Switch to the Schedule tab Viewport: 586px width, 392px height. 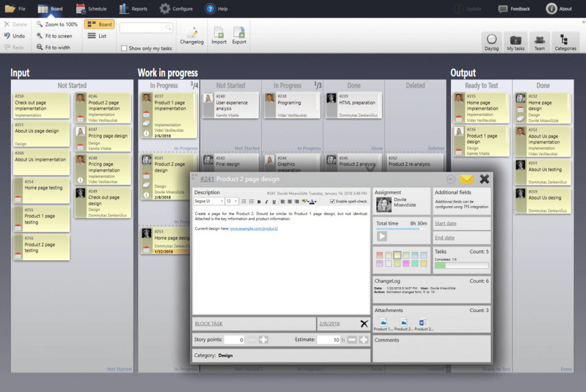[91, 9]
